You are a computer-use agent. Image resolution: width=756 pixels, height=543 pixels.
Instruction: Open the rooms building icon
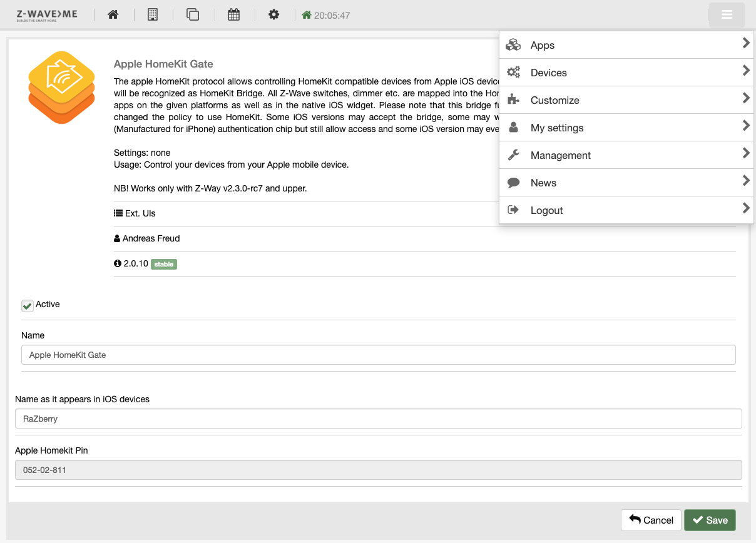tap(152, 14)
